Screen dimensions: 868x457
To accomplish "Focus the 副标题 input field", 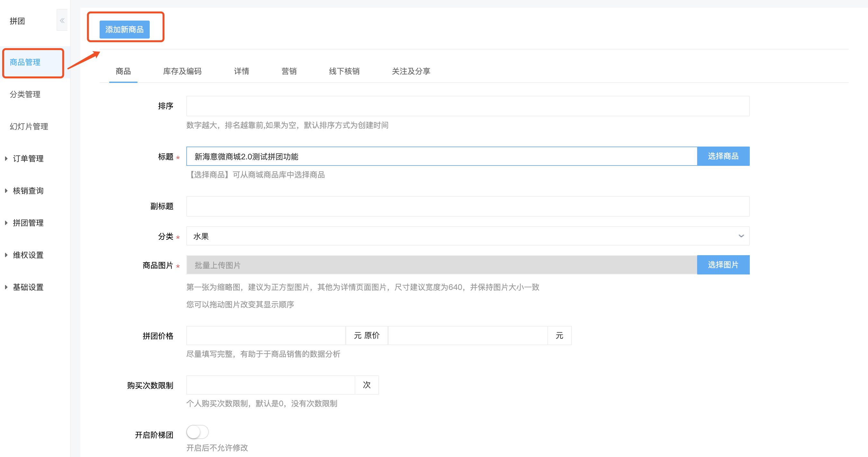I will point(468,206).
